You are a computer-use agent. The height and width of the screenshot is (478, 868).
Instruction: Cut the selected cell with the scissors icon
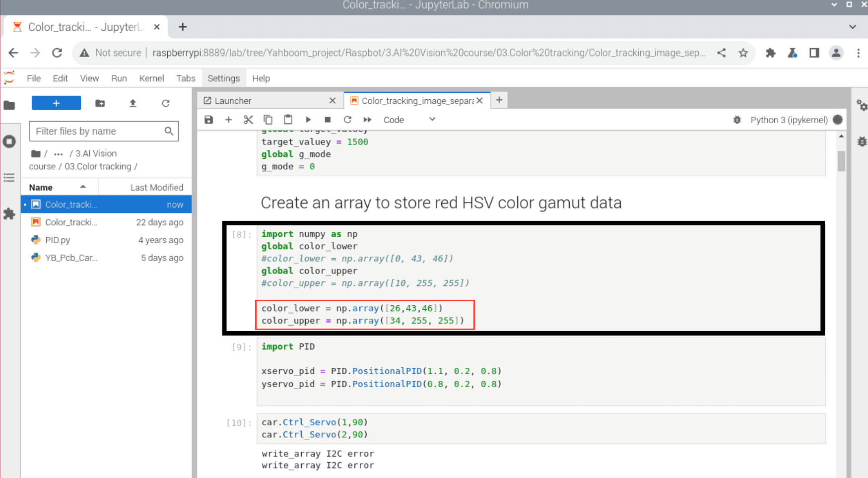pos(248,120)
